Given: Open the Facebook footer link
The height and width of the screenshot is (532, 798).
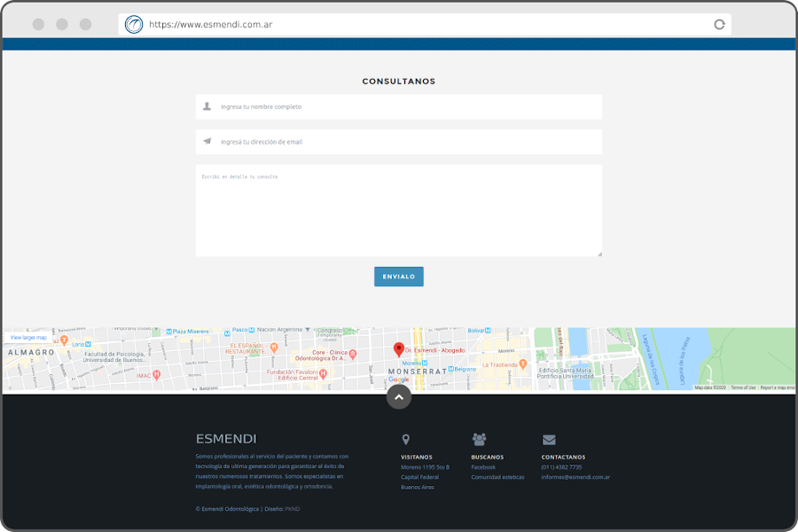Looking at the screenshot, I should pos(483,467).
